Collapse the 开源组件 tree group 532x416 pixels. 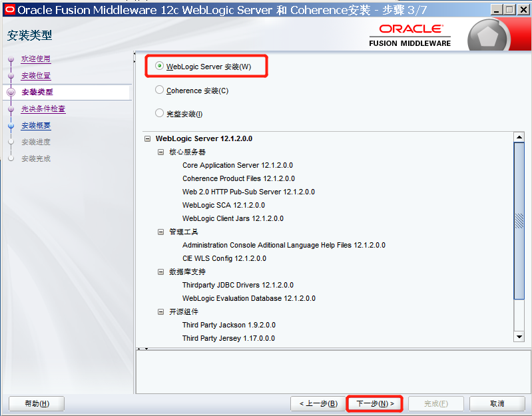point(161,312)
